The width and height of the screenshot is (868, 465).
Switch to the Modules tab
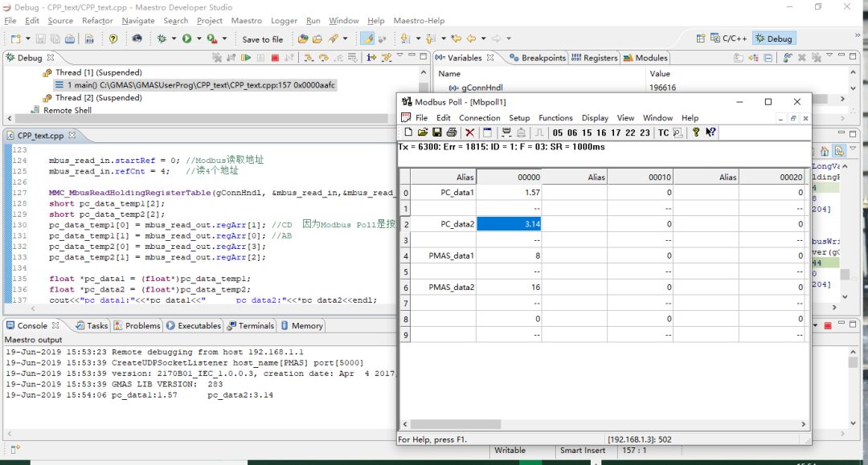[x=645, y=58]
